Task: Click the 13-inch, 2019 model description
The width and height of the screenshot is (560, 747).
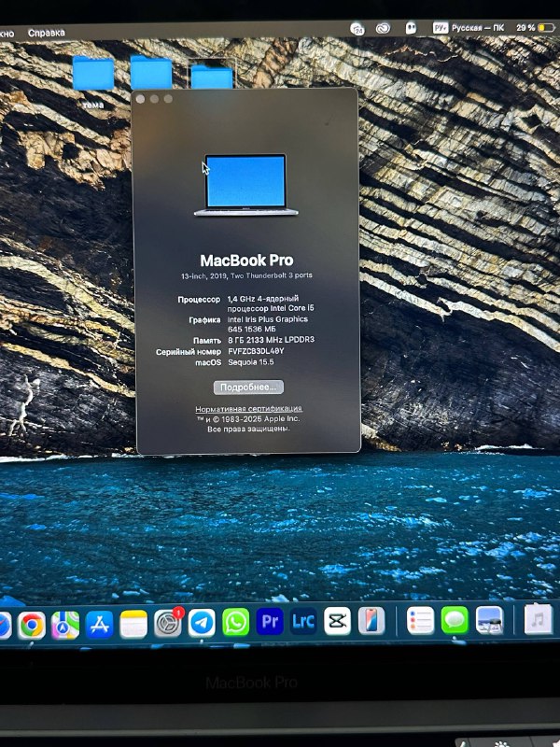Action: tap(246, 275)
